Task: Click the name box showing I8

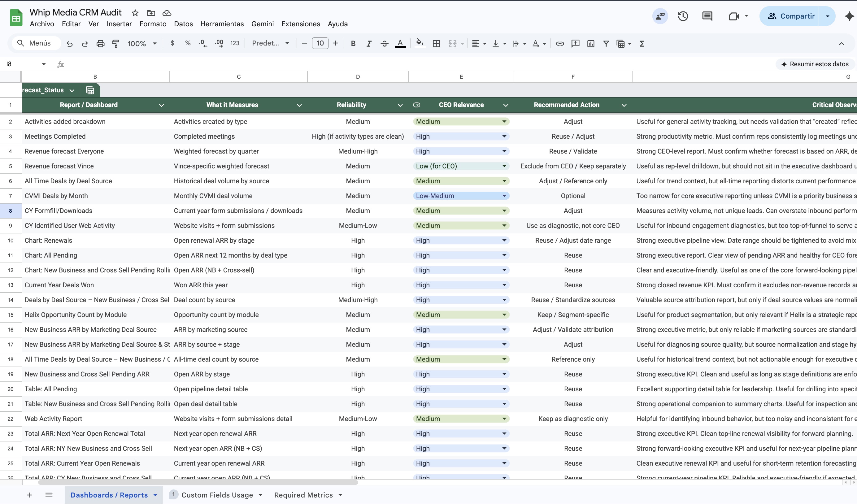Action: (x=22, y=64)
